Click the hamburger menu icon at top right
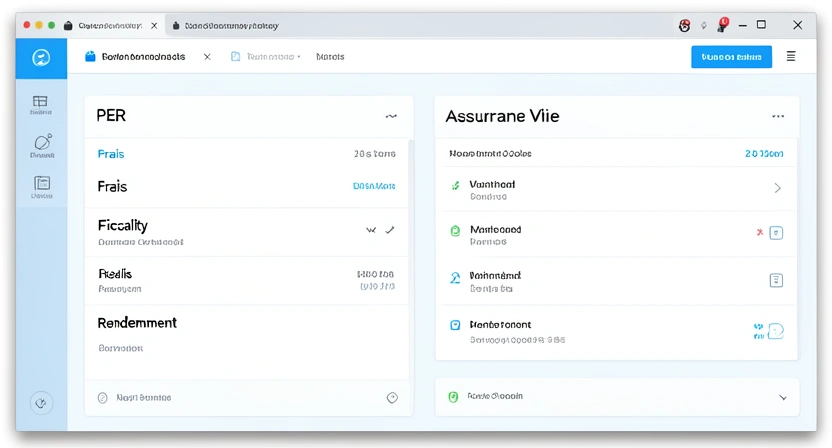The image size is (832, 448). tap(791, 57)
